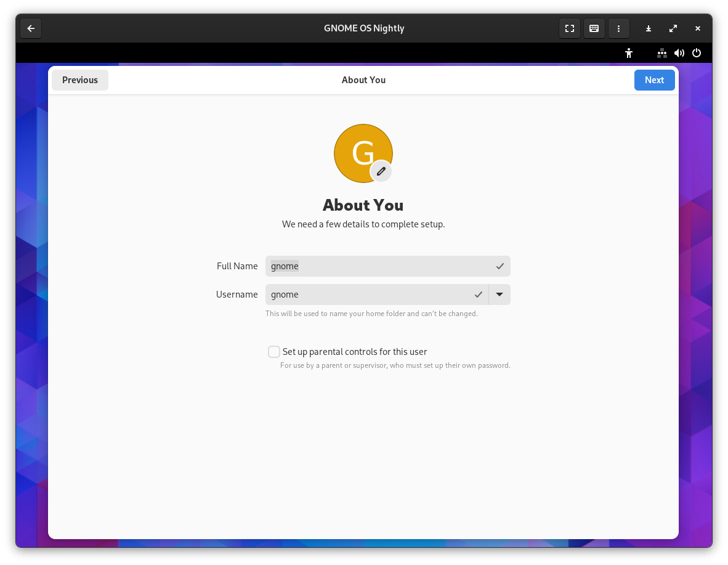Close the GNOME OS Nightly window

point(698,28)
